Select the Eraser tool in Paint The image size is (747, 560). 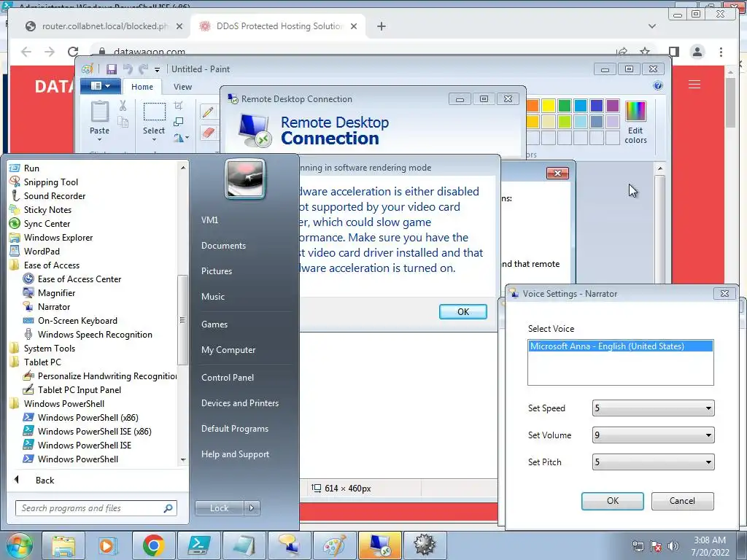pos(208,133)
